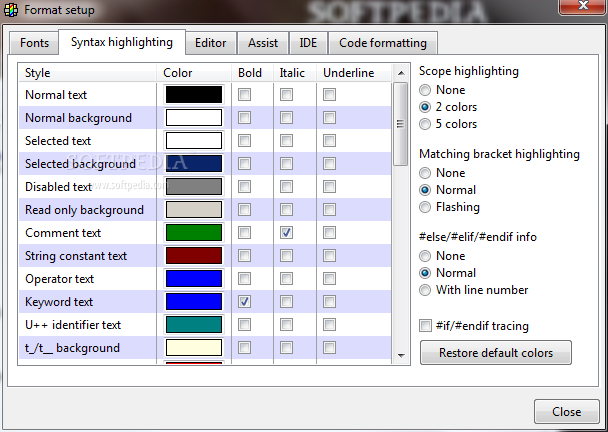Select the Comment text row label
This screenshot has height=432, width=608.
(x=63, y=233)
